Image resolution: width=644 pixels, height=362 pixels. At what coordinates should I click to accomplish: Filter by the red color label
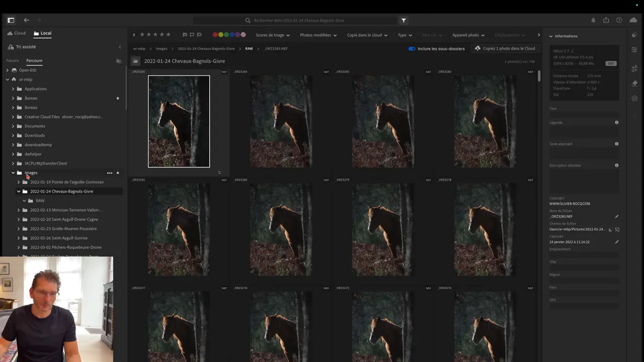pyautogui.click(x=215, y=35)
